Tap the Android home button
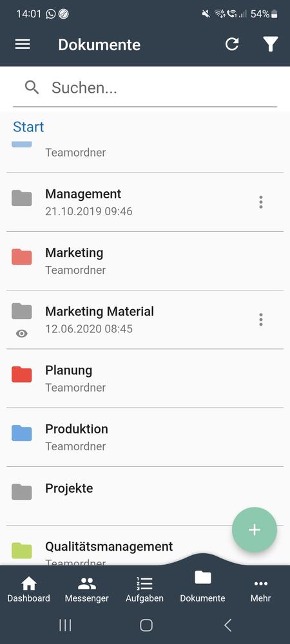This screenshot has height=644, width=290. click(x=146, y=625)
